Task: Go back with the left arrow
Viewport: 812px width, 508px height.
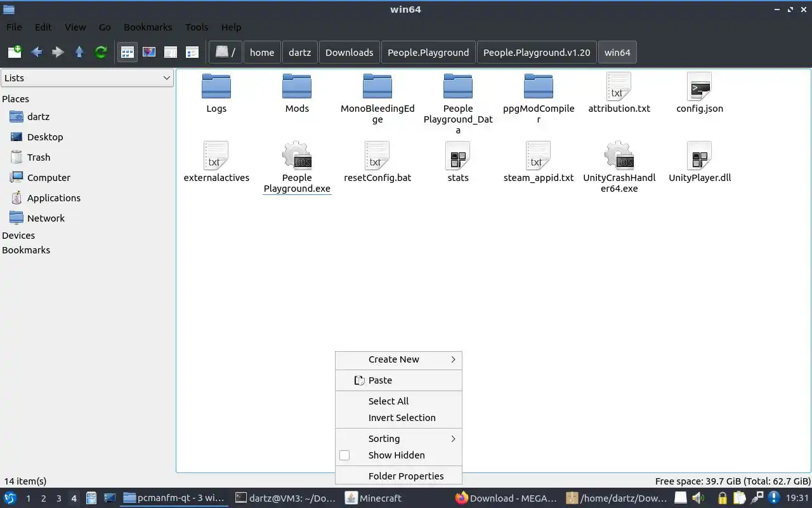Action: point(37,52)
